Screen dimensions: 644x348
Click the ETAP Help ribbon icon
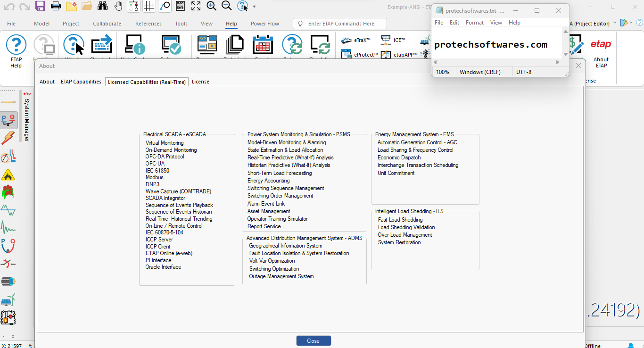point(16,51)
